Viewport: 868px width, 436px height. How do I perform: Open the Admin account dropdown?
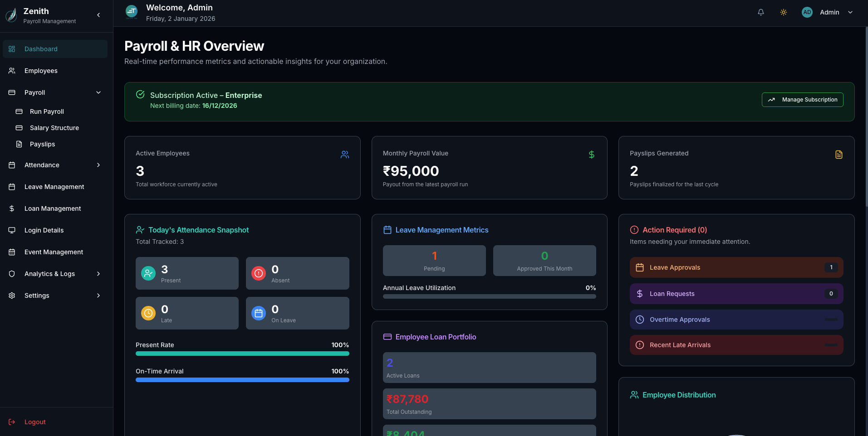(x=850, y=13)
